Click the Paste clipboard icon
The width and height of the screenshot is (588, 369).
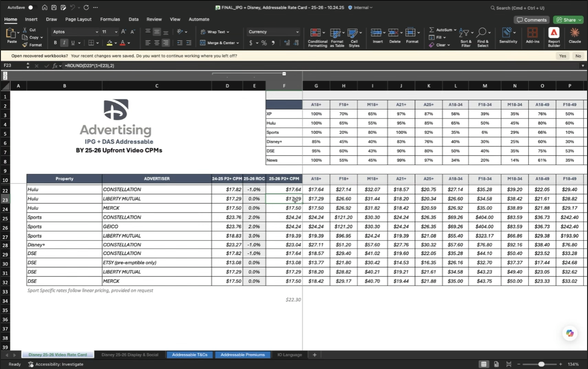pos(11,33)
